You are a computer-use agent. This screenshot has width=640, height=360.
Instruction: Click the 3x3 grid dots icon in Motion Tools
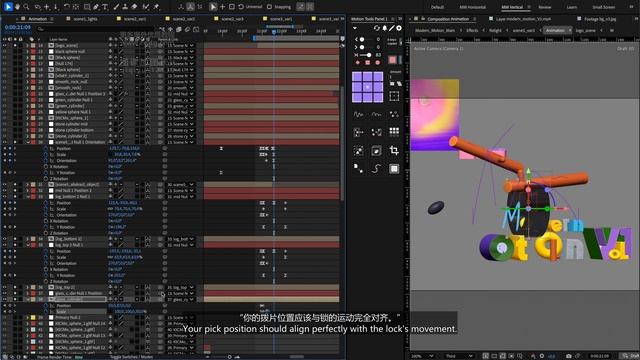394,131
